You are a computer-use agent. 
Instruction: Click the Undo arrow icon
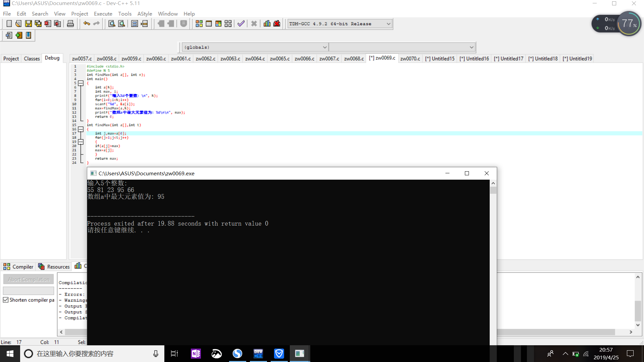[x=87, y=24]
